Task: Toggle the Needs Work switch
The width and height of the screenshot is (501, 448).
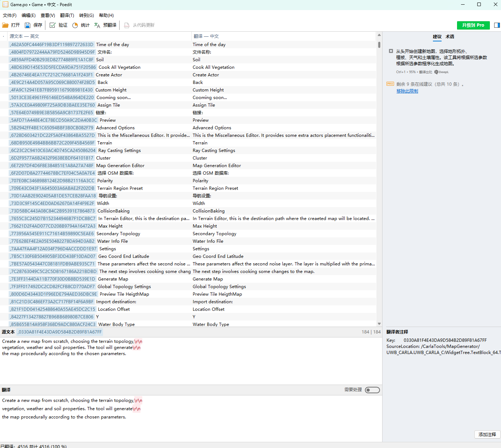Action: coord(372,390)
